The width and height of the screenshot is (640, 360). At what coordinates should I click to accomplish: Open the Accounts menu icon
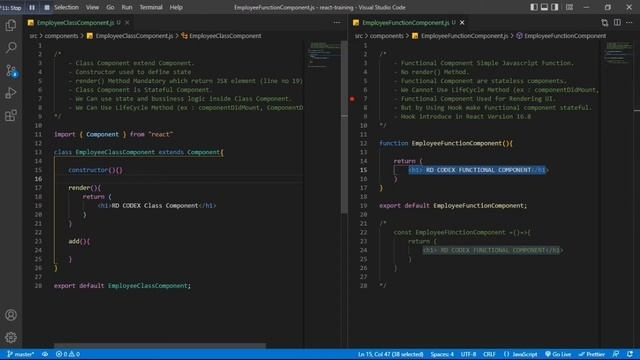click(11, 315)
